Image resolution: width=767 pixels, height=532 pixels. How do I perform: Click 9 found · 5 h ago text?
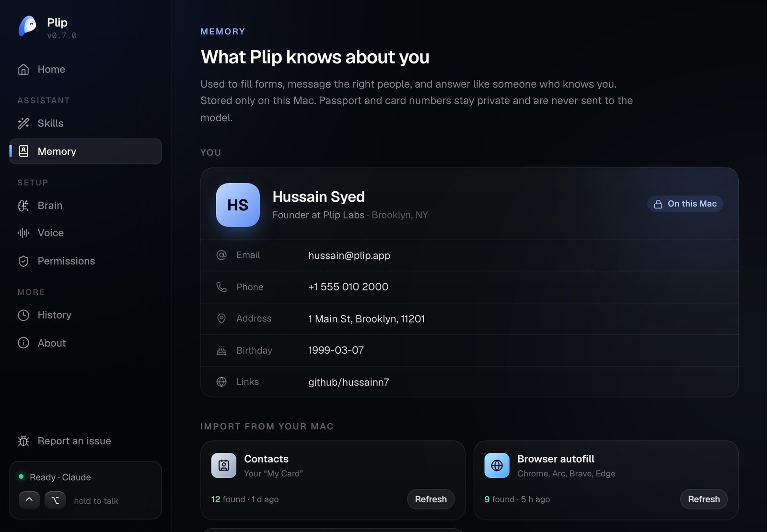point(517,499)
